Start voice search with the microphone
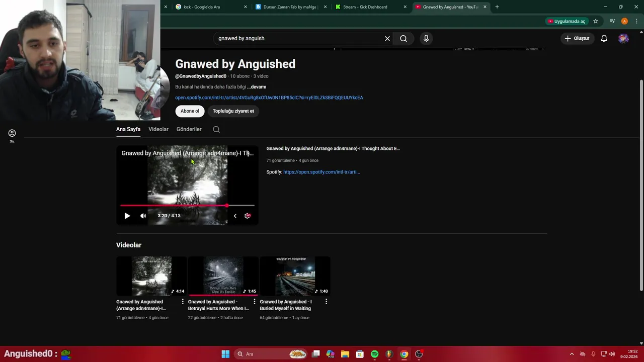This screenshot has height=362, width=644. click(426, 38)
